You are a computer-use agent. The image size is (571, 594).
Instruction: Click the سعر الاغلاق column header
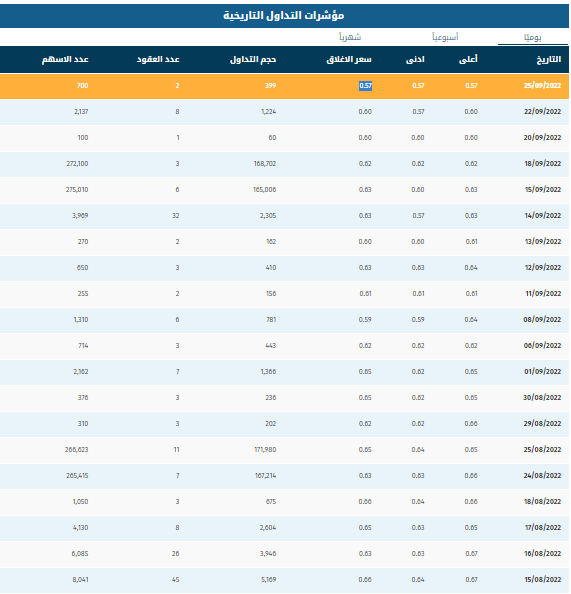pos(349,59)
